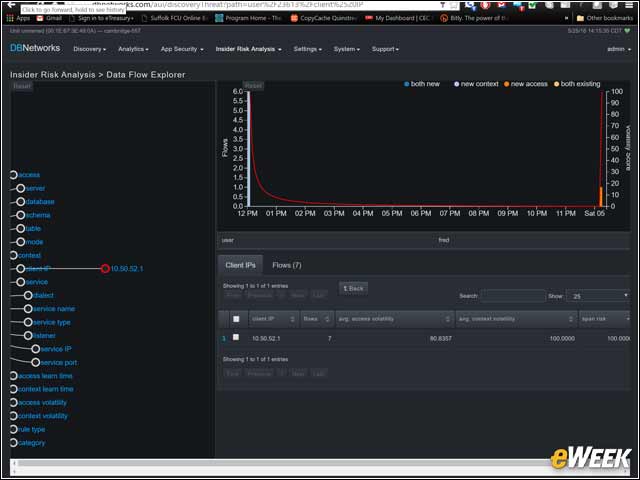
Task: Switch to the Client IPs tab
Action: (x=240, y=265)
